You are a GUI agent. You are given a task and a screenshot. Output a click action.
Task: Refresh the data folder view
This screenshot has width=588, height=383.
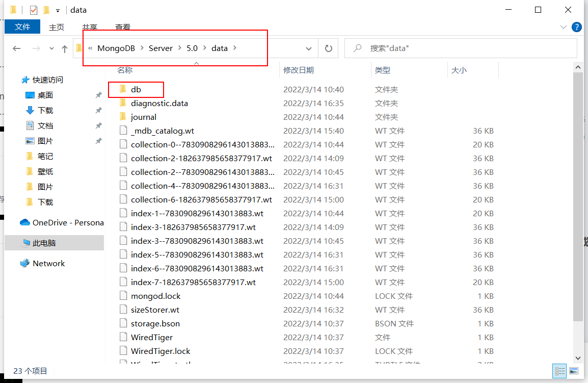pyautogui.click(x=329, y=48)
